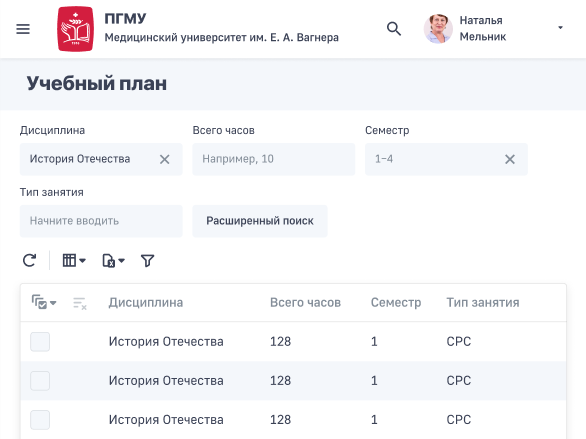
Task: Toggle the table filter funnel icon
Action: coord(148,260)
